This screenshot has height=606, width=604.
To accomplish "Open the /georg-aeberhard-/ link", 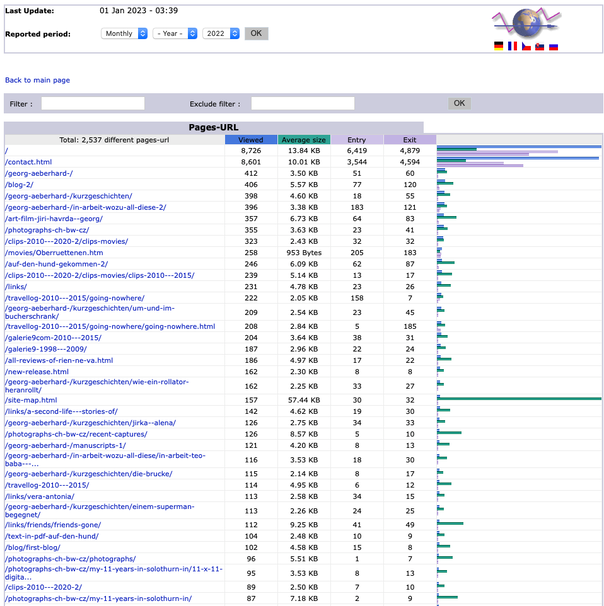I will click(39, 174).
